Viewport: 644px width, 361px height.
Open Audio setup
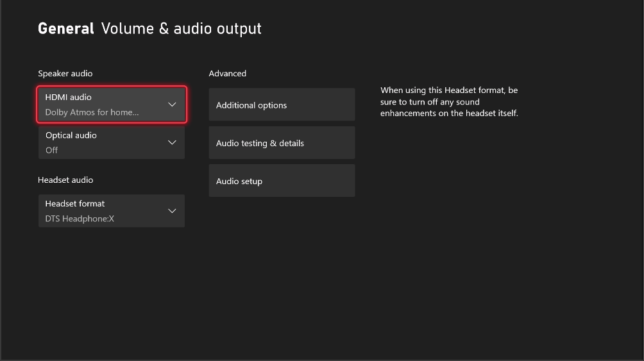point(282,181)
